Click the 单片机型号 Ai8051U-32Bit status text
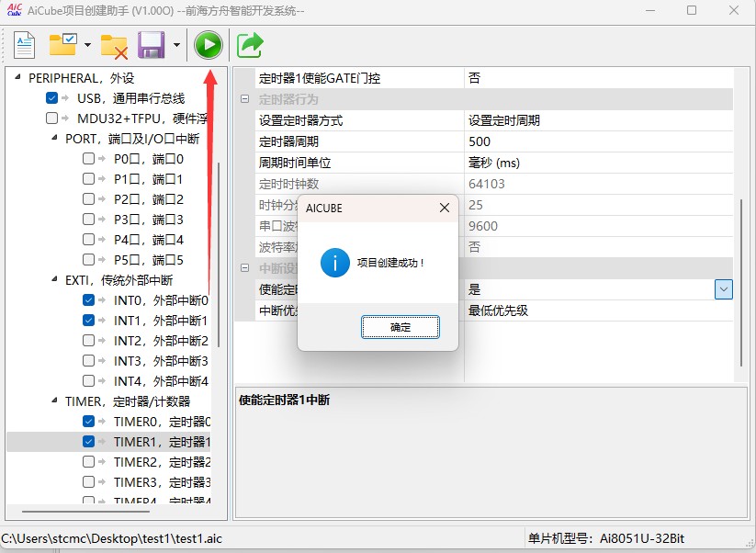 tap(605, 538)
